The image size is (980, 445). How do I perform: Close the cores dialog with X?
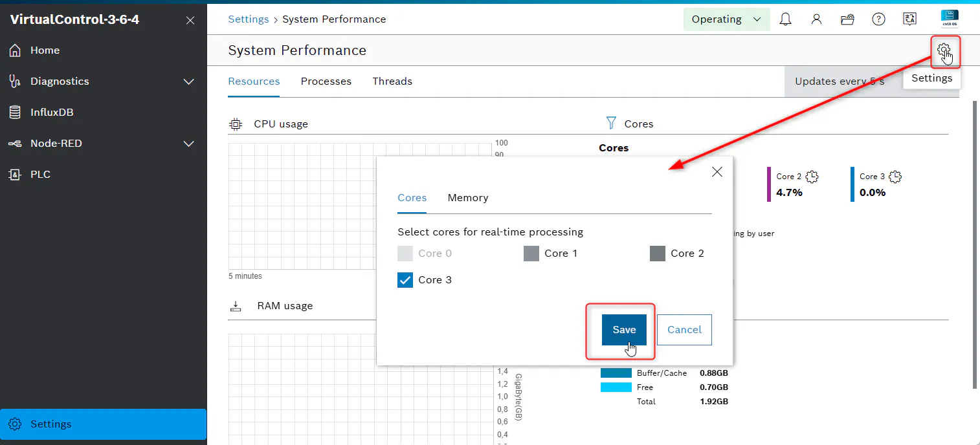[x=717, y=171]
